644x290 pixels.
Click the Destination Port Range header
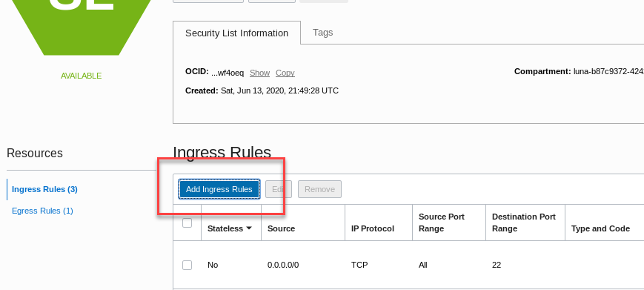(x=524, y=223)
